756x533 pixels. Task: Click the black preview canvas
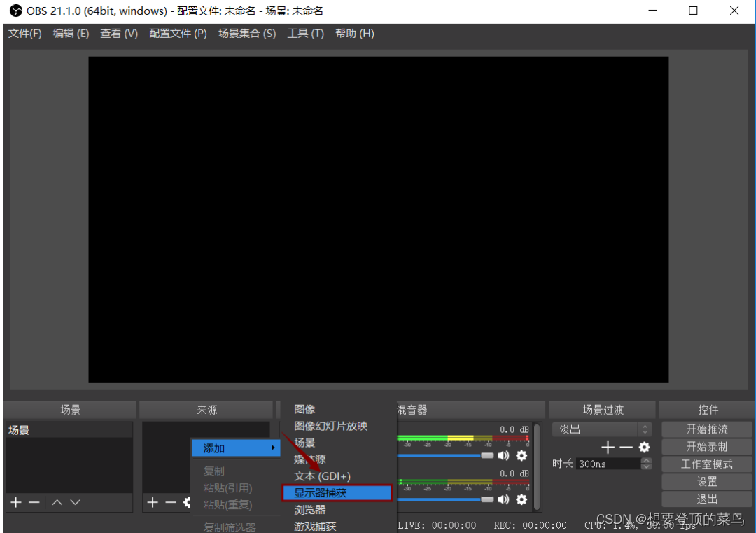coord(379,219)
